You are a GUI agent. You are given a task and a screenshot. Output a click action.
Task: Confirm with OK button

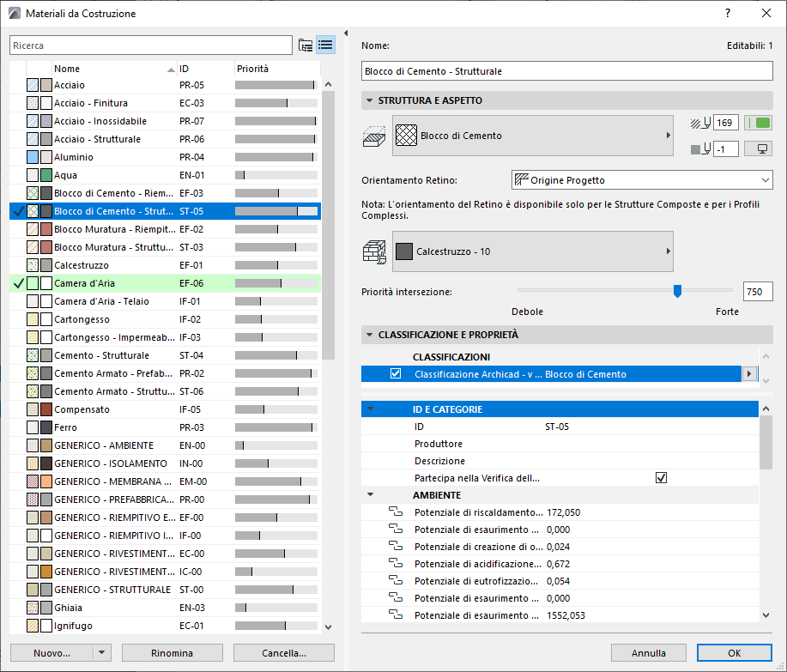tap(735, 653)
